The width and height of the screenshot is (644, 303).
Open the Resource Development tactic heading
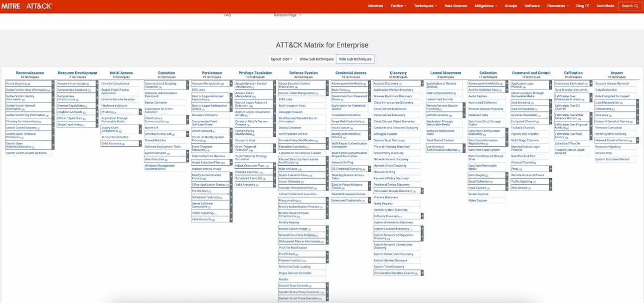(77, 73)
